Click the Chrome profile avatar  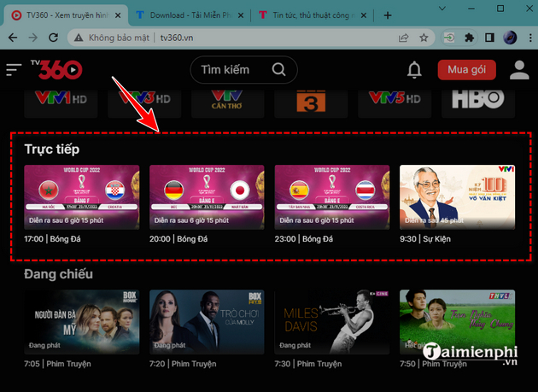[x=510, y=38]
